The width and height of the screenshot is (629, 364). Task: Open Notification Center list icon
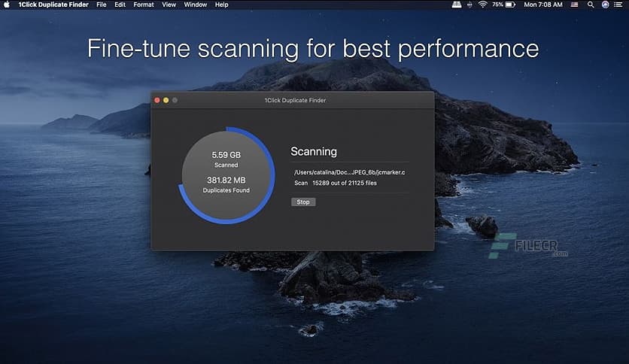[618, 5]
